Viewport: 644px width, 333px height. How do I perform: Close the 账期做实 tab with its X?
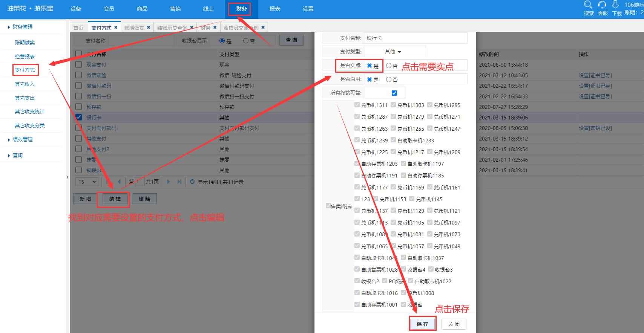coord(149,27)
